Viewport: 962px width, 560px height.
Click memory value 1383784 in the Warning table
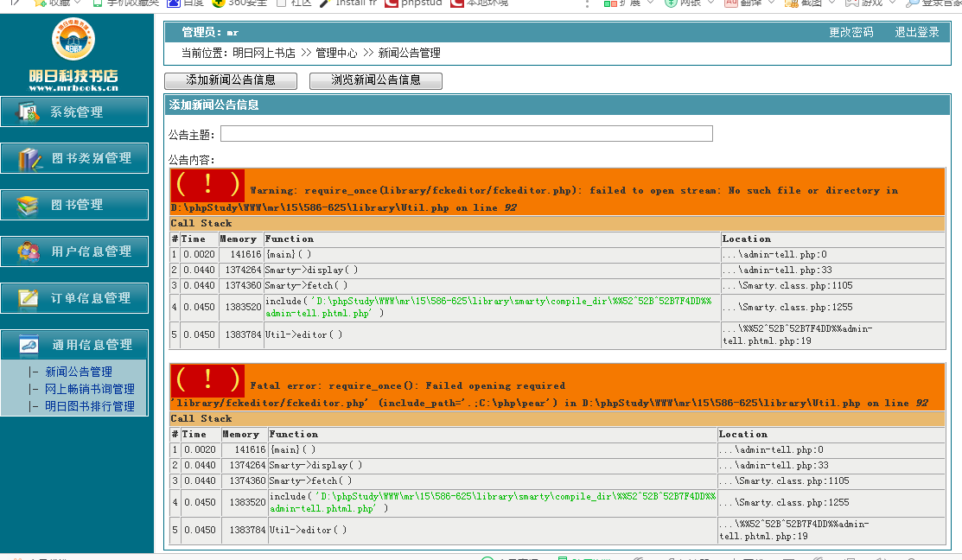tap(243, 335)
